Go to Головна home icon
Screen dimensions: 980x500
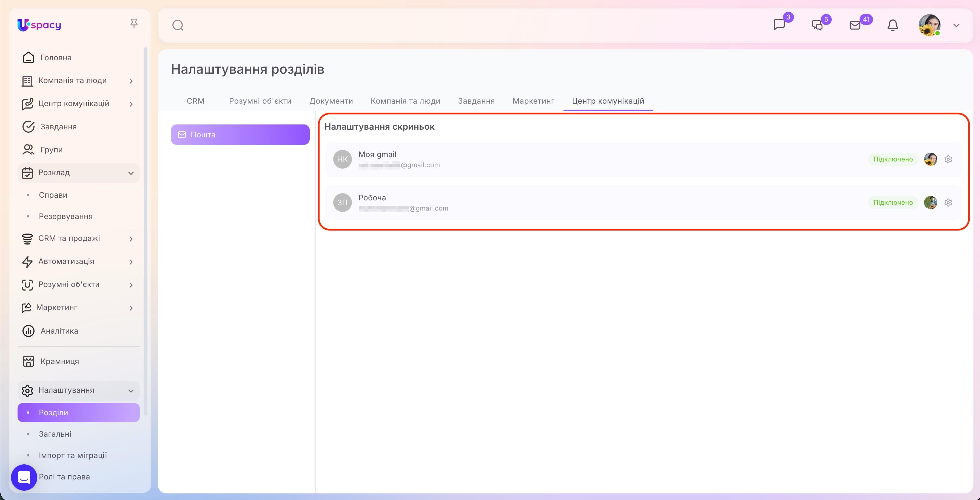[29, 58]
